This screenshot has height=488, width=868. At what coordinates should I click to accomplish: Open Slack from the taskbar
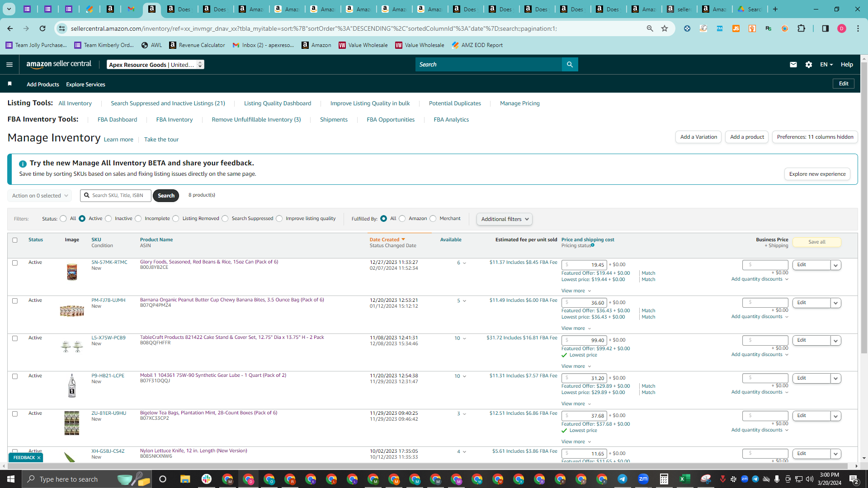(x=207, y=479)
